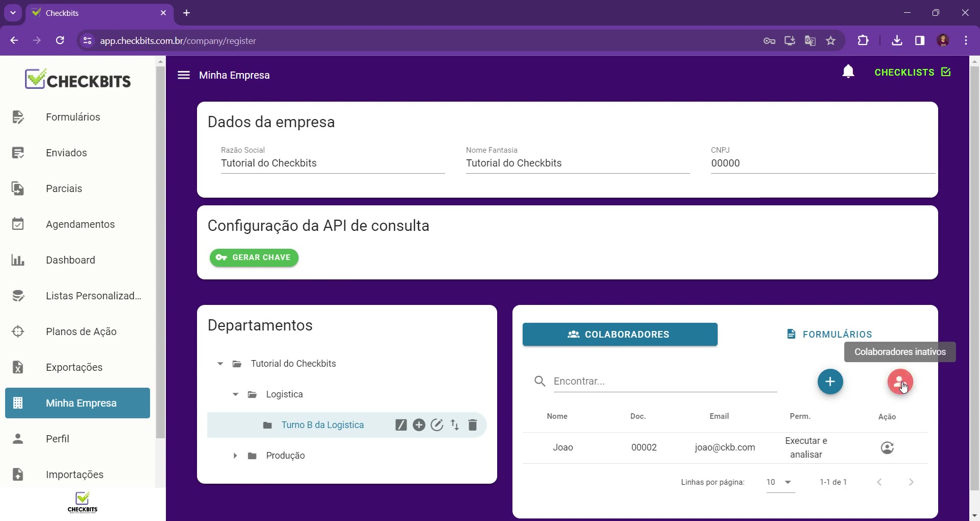The image size is (980, 521).
Task: Reorder Turno B da Logistica with the arrows icon
Action: pyautogui.click(x=455, y=425)
